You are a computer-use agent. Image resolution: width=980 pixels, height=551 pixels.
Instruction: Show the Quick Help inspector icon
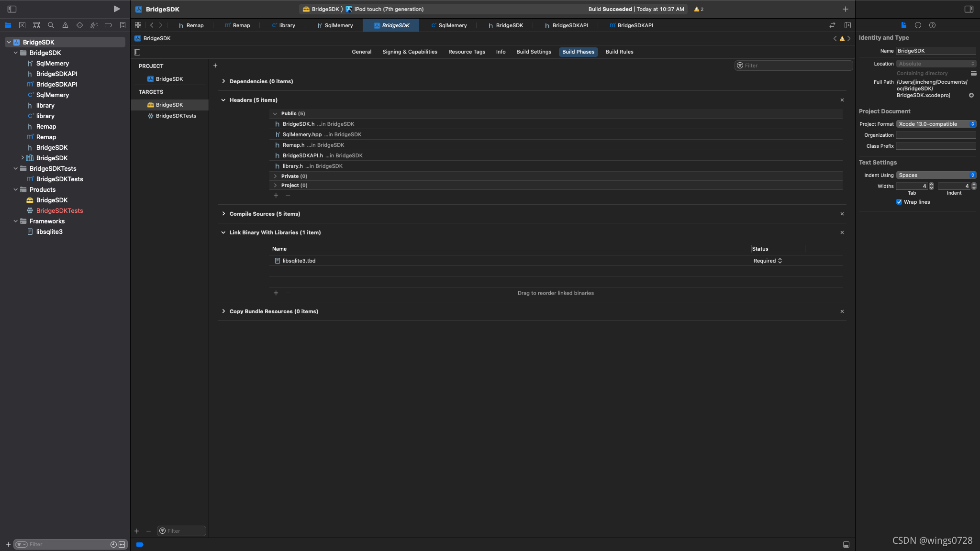pyautogui.click(x=932, y=25)
